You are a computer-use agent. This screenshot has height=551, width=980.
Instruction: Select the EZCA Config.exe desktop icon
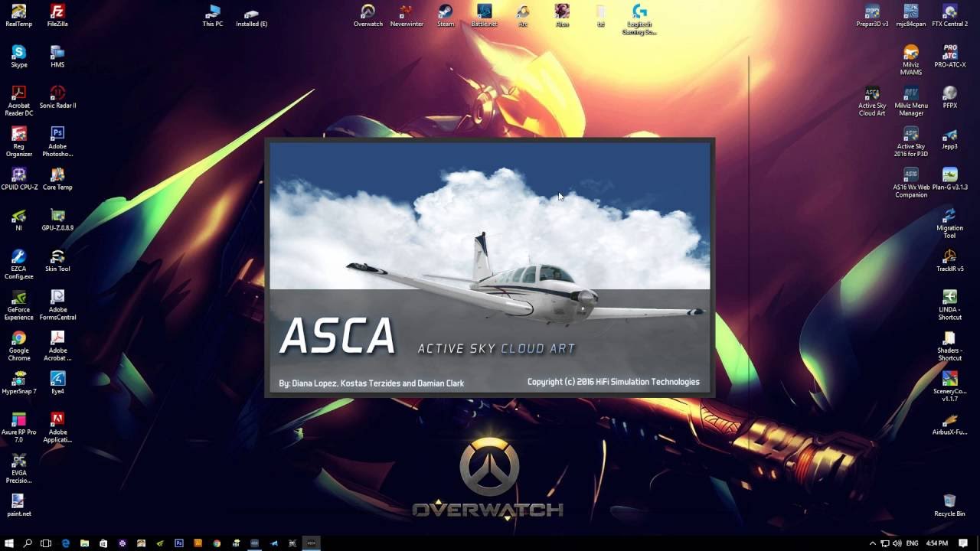(x=18, y=264)
